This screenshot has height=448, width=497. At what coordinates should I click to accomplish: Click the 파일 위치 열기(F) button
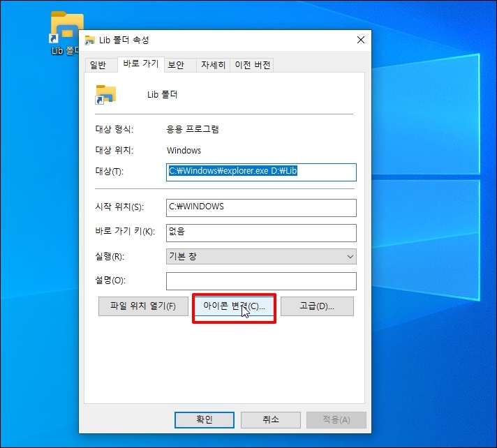[143, 306]
